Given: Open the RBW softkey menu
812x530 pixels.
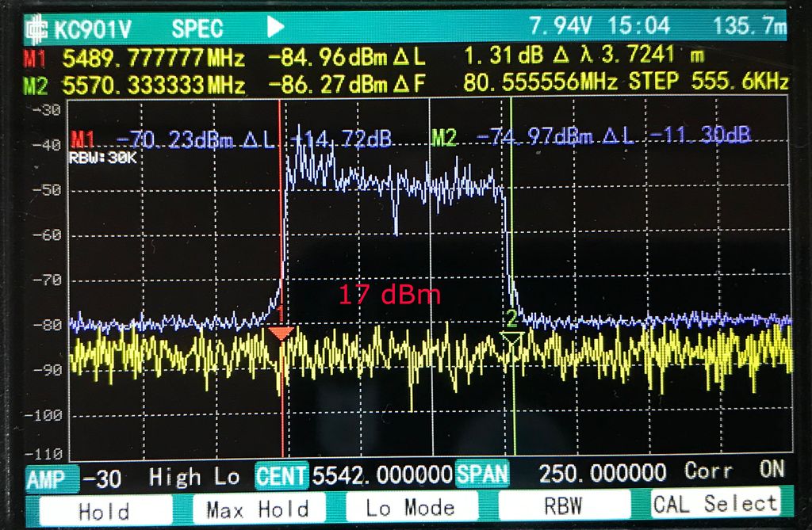Looking at the screenshot, I should (563, 507).
